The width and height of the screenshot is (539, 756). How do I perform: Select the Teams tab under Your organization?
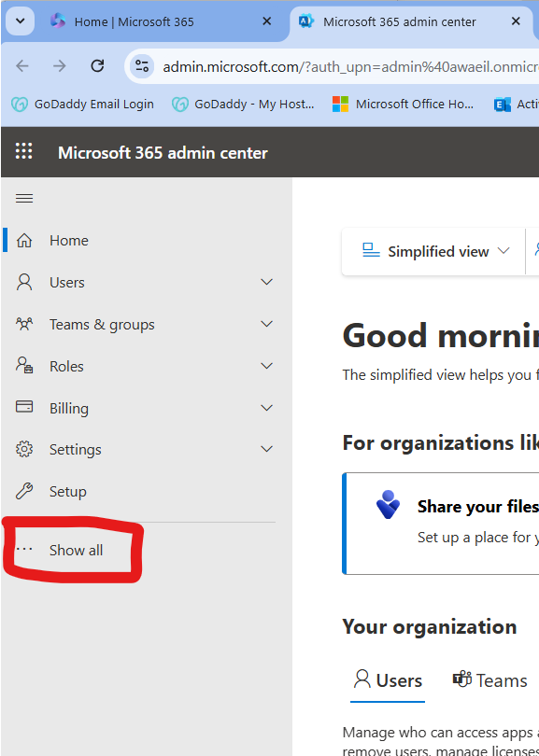(489, 680)
